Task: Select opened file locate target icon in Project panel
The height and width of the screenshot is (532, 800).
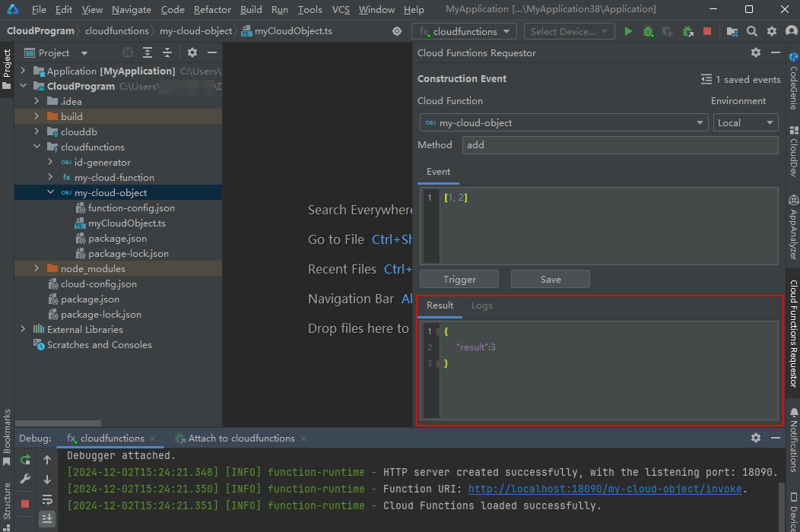Action: (x=128, y=52)
